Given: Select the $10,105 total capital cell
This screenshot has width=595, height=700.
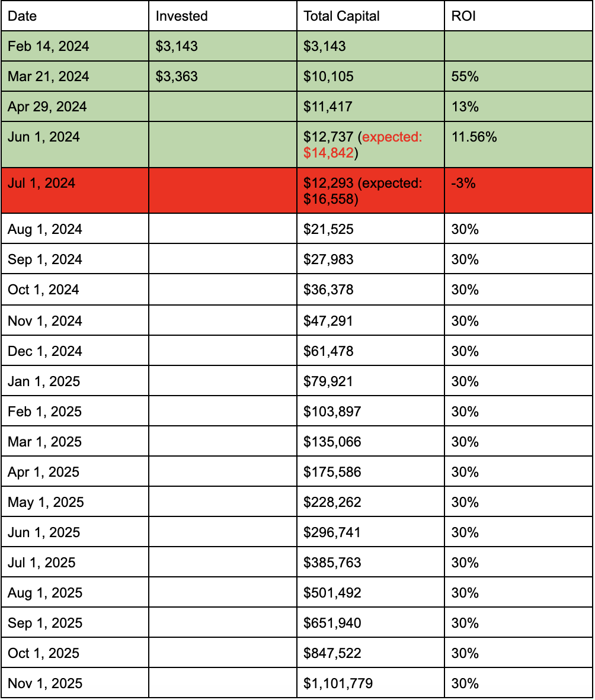Looking at the screenshot, I should (x=371, y=76).
